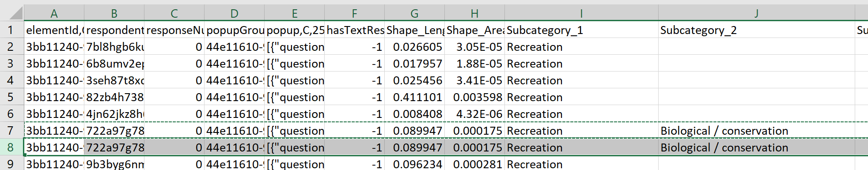Click 'Biological / conservation' in row 8
868x170 pixels.
tap(756, 147)
